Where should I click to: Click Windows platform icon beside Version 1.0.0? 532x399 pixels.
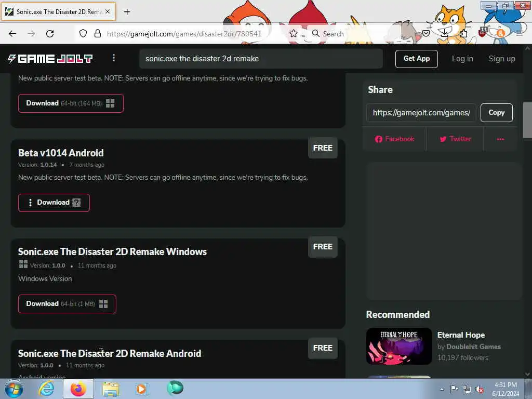pos(23,264)
